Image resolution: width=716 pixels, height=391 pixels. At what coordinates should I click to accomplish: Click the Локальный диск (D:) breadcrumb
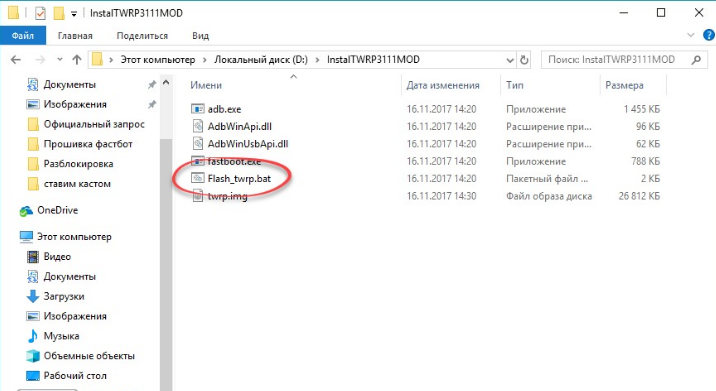[261, 60]
